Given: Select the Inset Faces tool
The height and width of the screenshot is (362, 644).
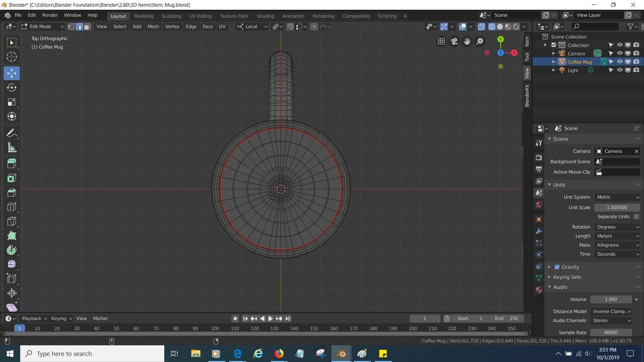Looking at the screenshot, I should pos(12,178).
